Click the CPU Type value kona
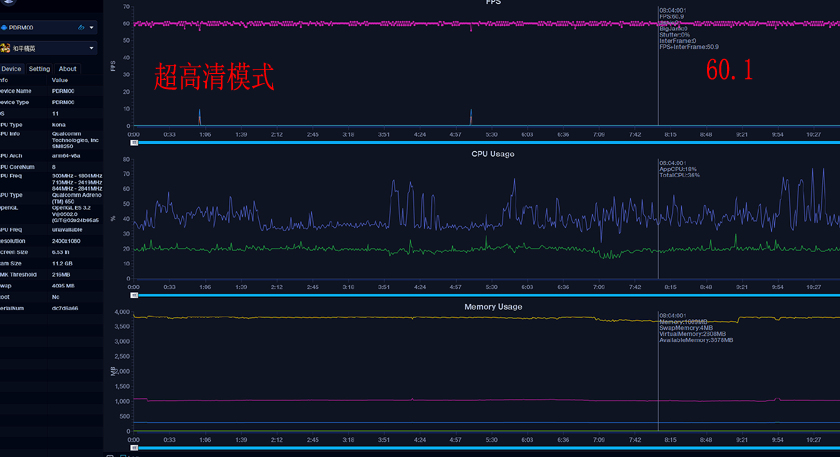Viewport: 840px width, 457px height. pos(58,125)
